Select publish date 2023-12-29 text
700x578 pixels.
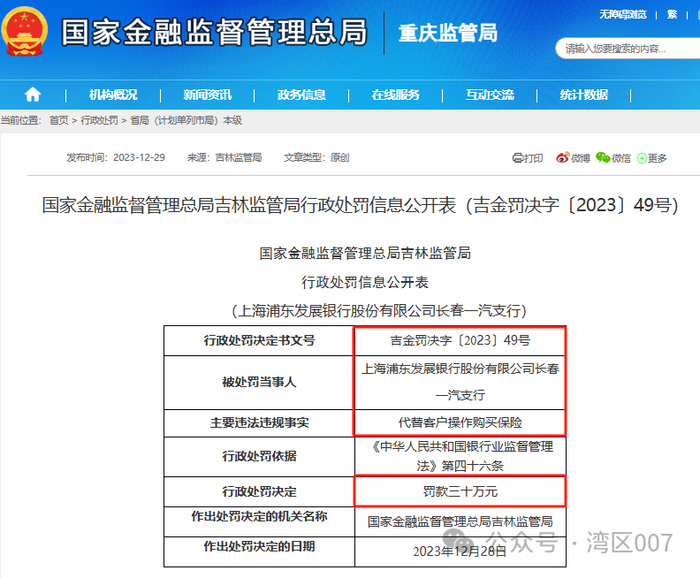tap(139, 158)
